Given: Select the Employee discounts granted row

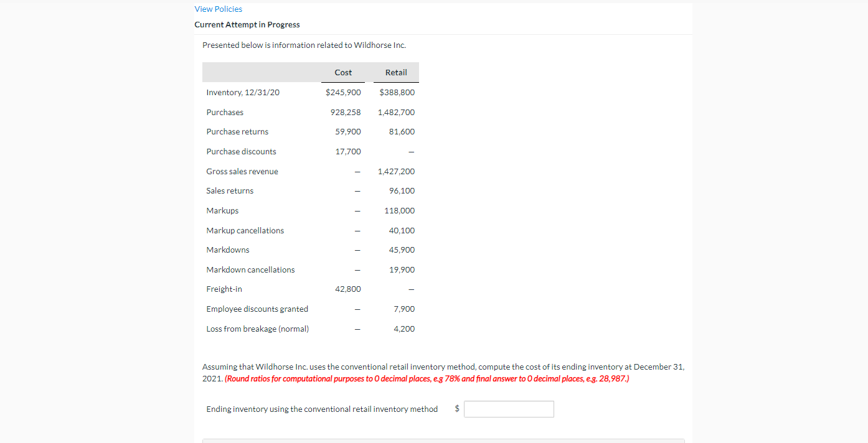Looking at the screenshot, I should [257, 309].
